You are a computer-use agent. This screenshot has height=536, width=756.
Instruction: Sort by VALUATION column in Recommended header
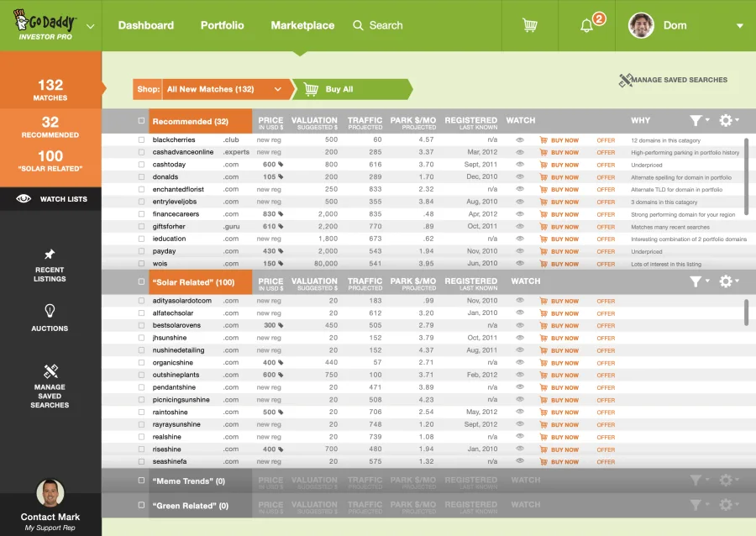click(314, 123)
